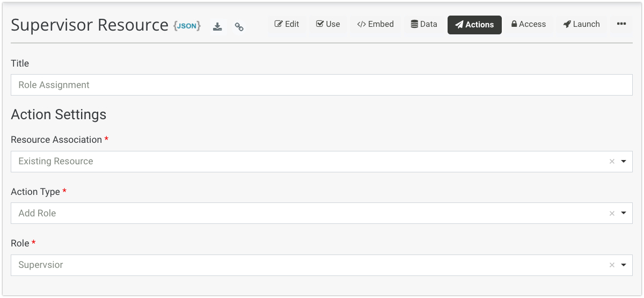Switch to the Edit tab
This screenshot has height=298, width=644.
(287, 24)
